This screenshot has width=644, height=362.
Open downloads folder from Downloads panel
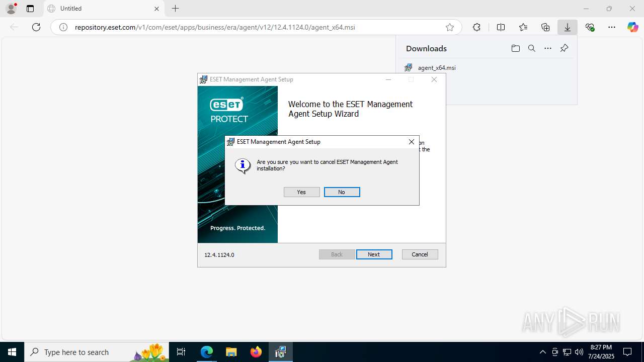pyautogui.click(x=516, y=48)
